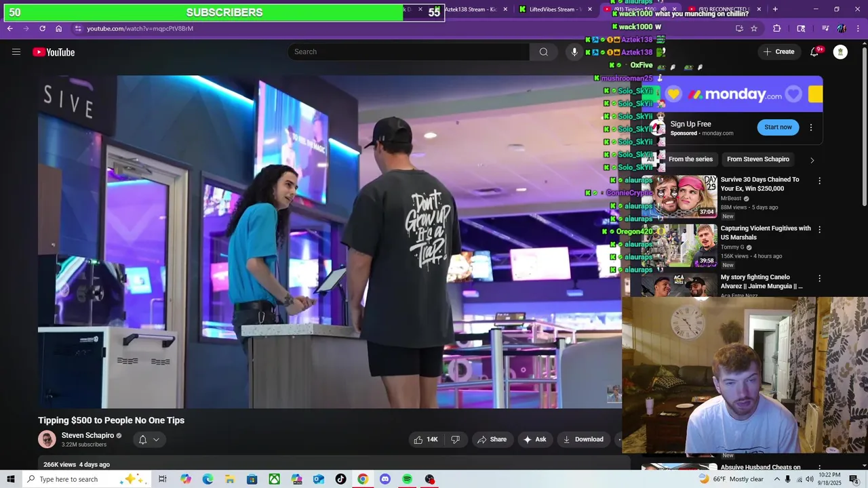Click the Windows taskbar search box
The width and height of the screenshot is (868, 488).
pos(87,479)
